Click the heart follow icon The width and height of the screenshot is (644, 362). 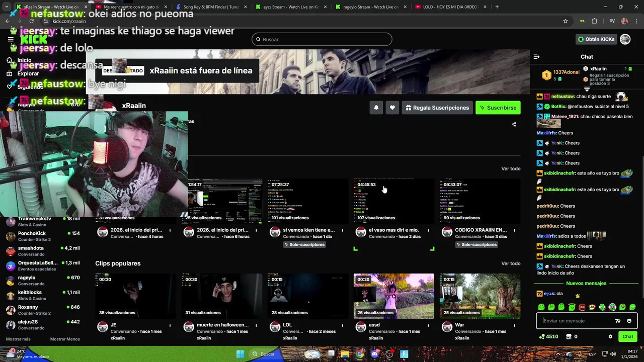[392, 108]
